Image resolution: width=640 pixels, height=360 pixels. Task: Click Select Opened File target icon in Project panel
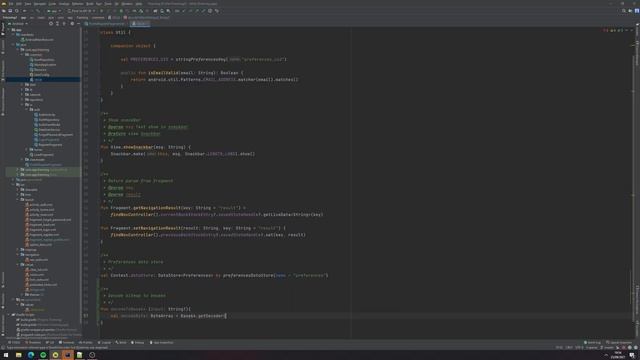51,24
